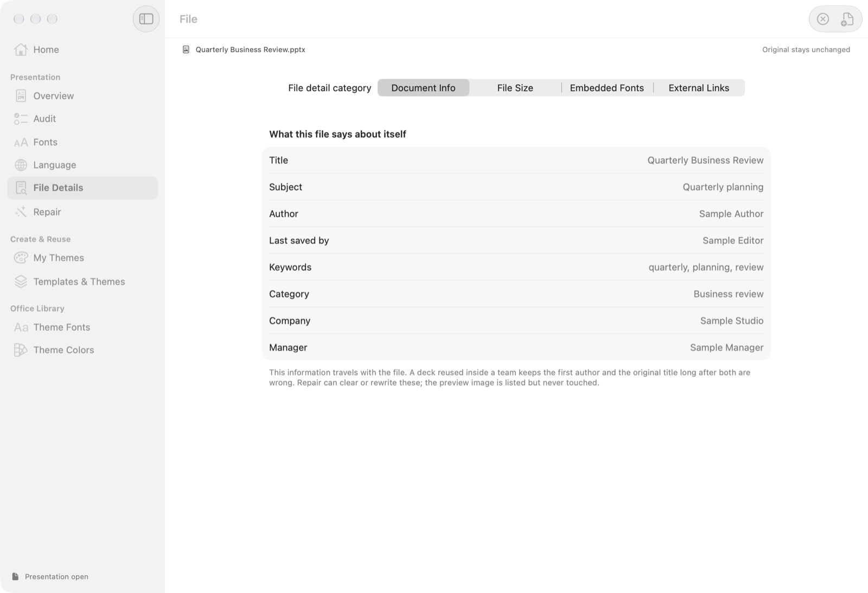Click the Fonts AA icon

pos(21,142)
